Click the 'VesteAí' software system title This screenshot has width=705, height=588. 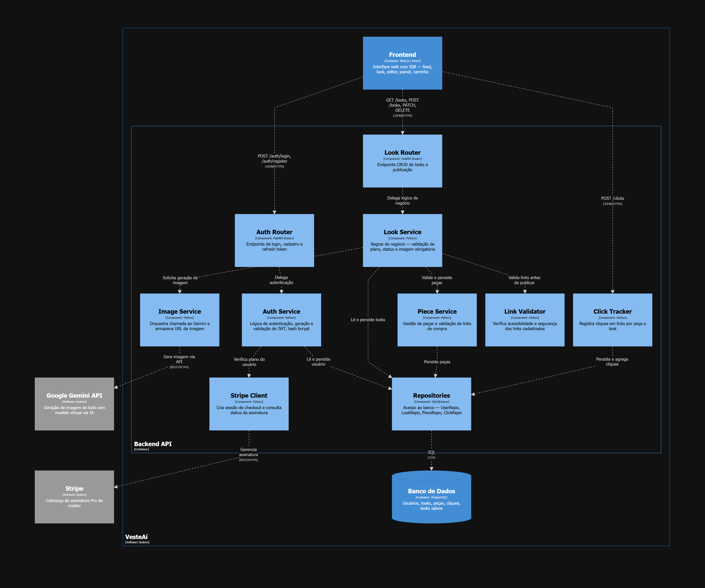click(x=136, y=537)
